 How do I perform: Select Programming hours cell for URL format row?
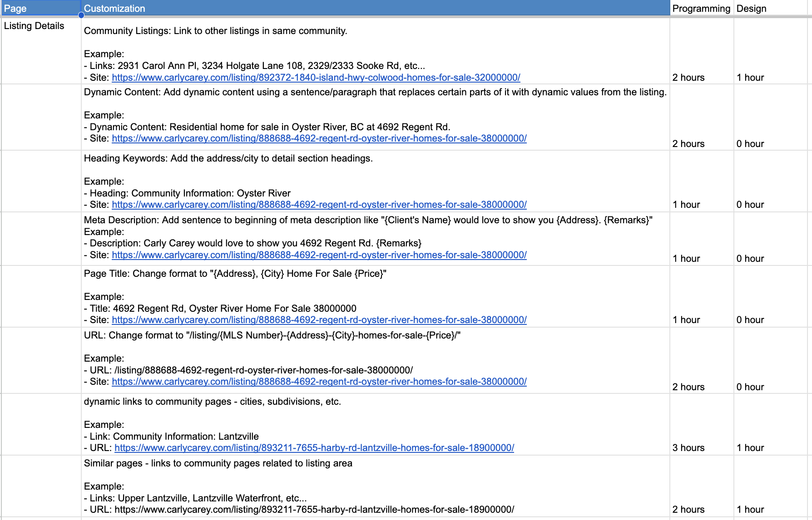pyautogui.click(x=701, y=360)
